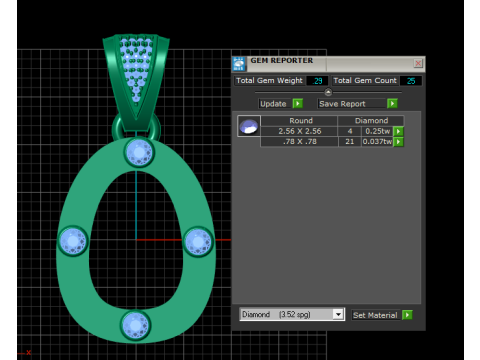This screenshot has width=480, height=360.
Task: Select the .78 X .78 size cell
Action: pos(299,142)
